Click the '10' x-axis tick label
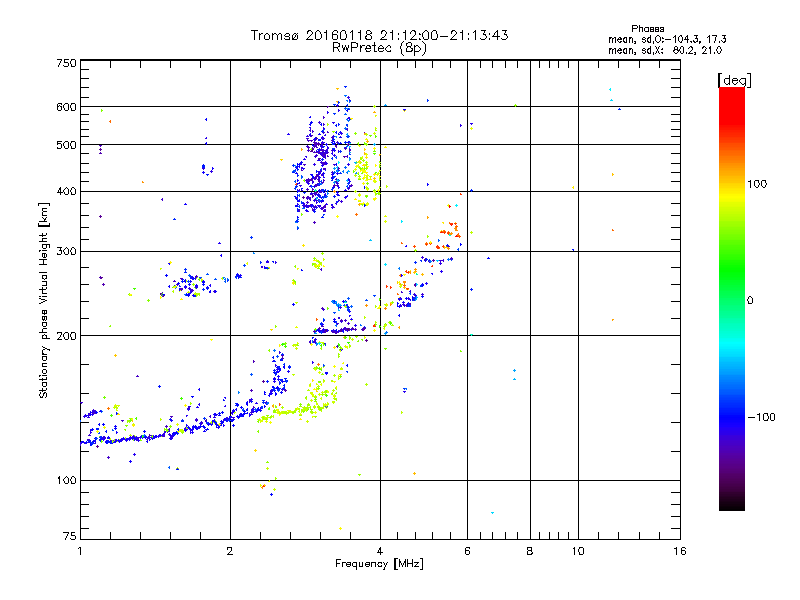This screenshot has width=800, height=600. (x=578, y=551)
